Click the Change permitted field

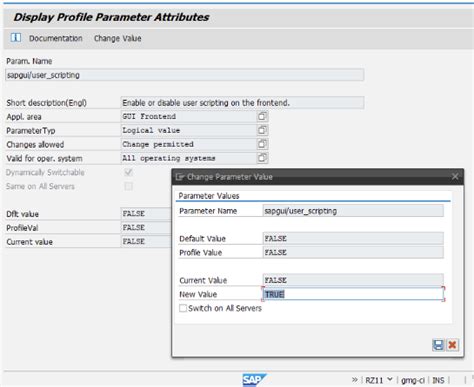tap(188, 144)
